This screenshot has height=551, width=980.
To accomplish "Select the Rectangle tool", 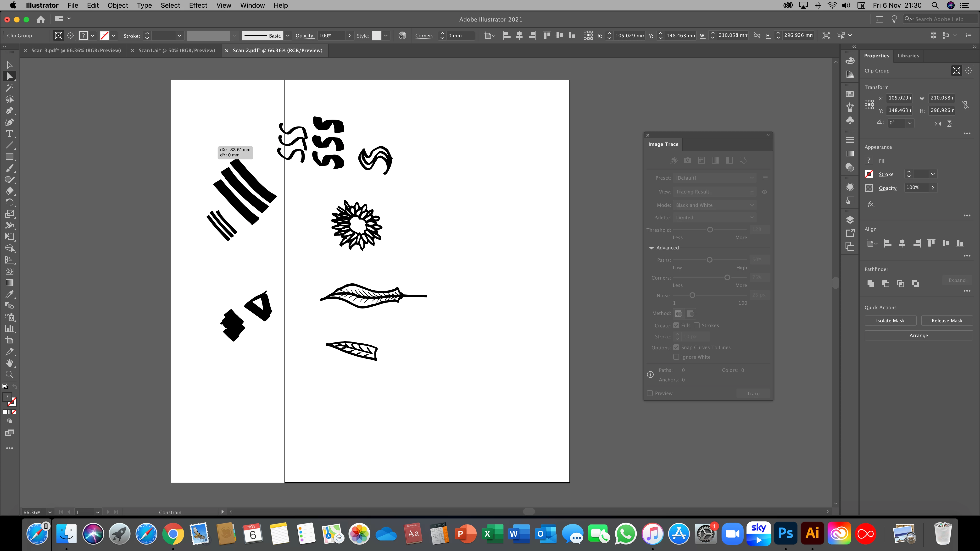I will pos(10,157).
